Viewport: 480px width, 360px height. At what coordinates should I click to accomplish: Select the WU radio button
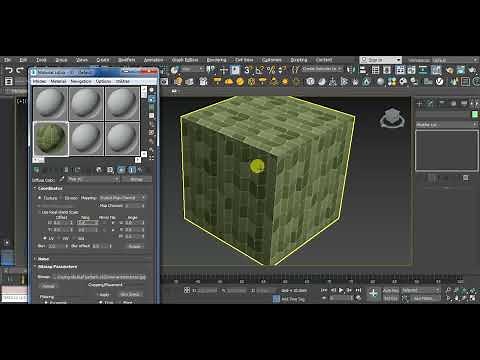tap(74, 238)
